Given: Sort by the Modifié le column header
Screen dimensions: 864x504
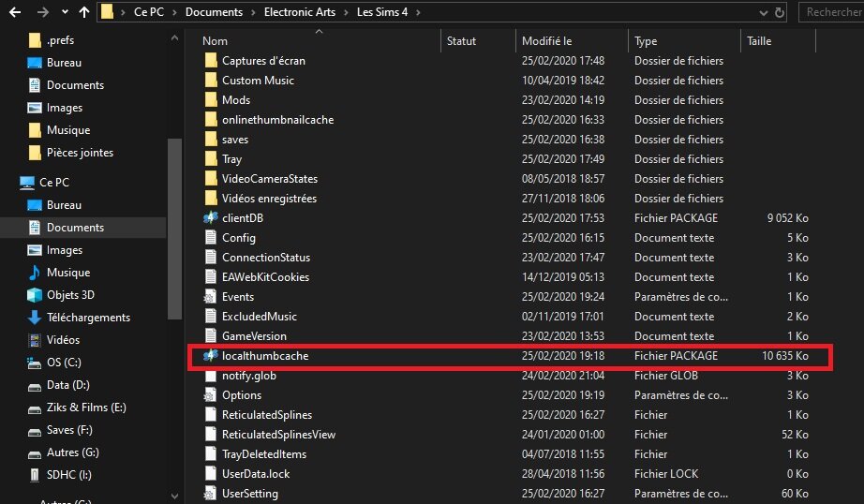Looking at the screenshot, I should pyautogui.click(x=547, y=41).
